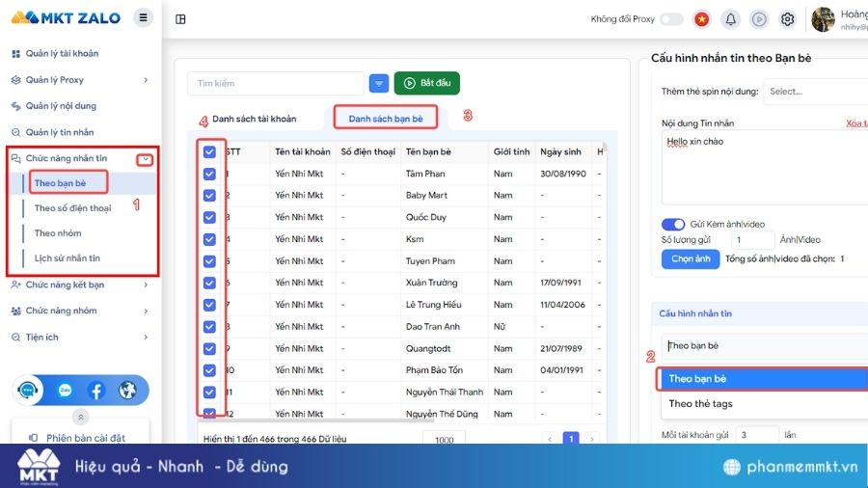Screen dimensions: 868x488
Task: Collapse the sidebar with hamburger icon
Action: 143,17
